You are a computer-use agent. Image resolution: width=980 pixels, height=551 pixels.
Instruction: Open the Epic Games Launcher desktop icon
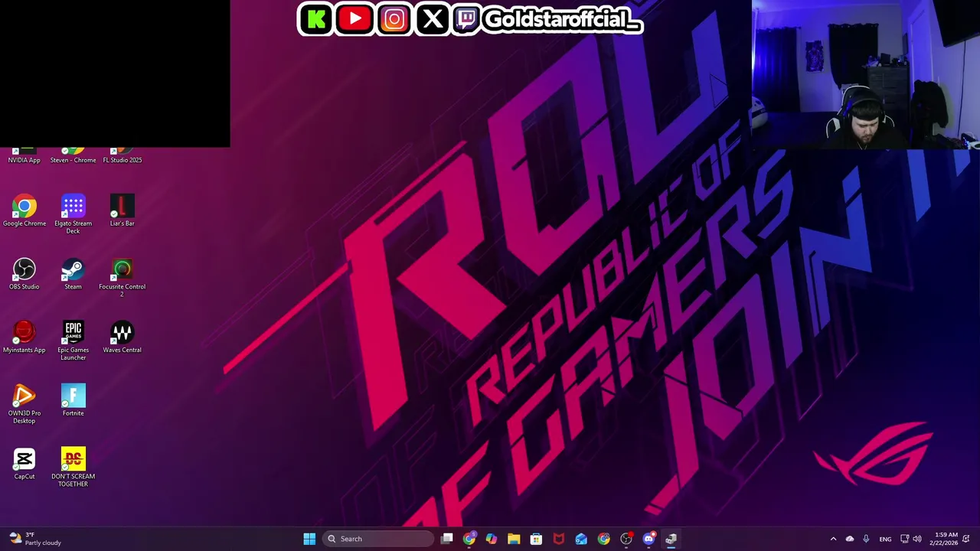pyautogui.click(x=73, y=341)
